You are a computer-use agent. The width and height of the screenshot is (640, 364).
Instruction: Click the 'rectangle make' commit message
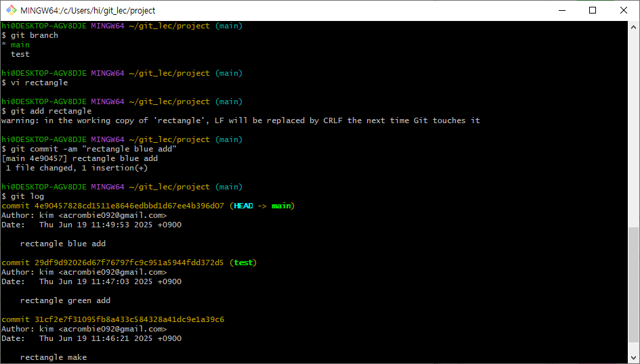pyautogui.click(x=54, y=357)
